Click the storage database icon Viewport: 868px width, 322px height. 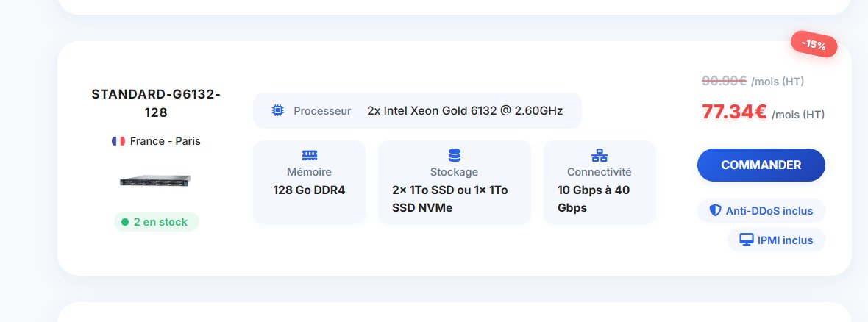tap(455, 155)
